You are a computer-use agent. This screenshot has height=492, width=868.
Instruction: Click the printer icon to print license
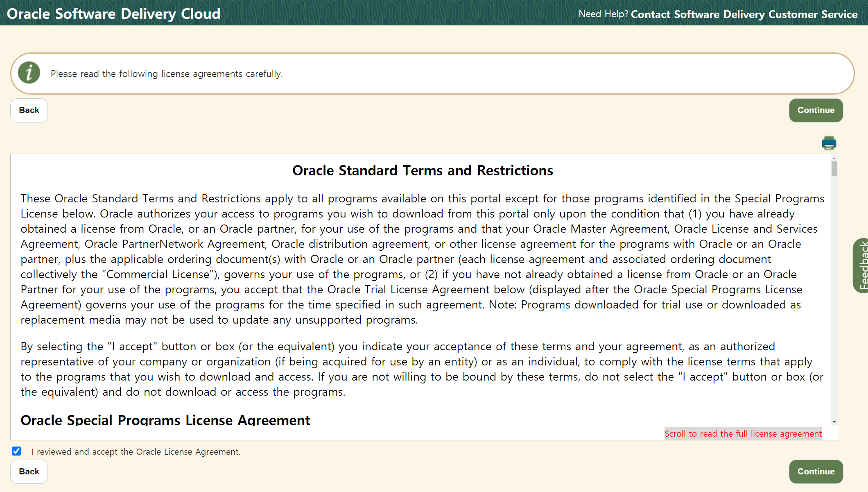(x=829, y=143)
